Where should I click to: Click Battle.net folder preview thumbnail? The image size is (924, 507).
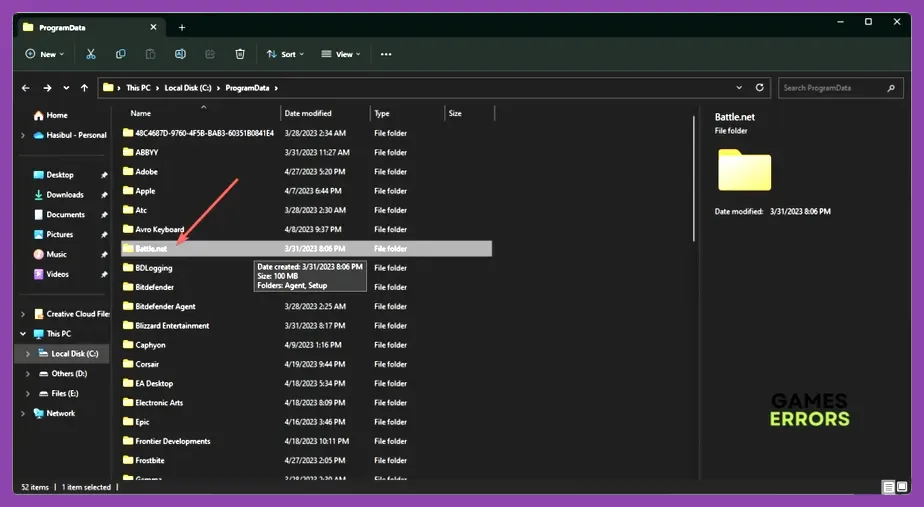pos(744,170)
